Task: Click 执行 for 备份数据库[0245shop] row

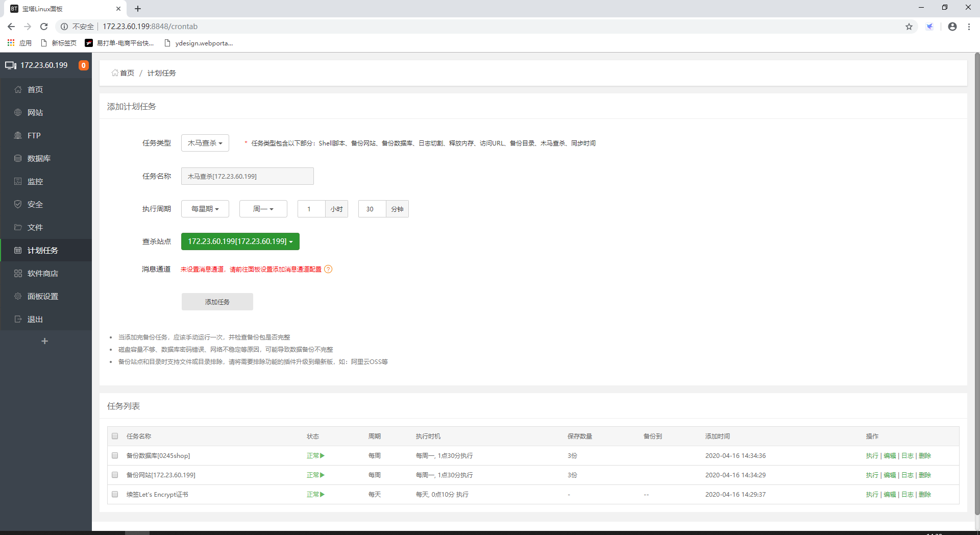Action: click(x=872, y=456)
